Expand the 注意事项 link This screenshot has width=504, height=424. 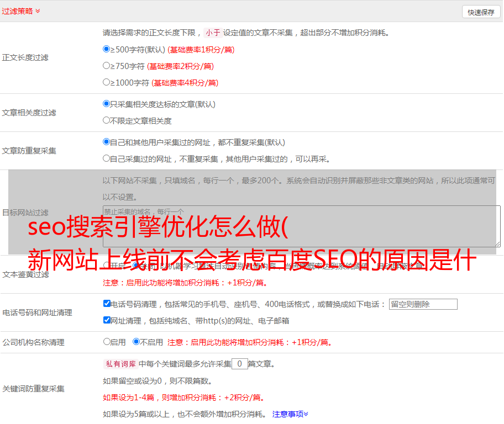tap(290, 414)
